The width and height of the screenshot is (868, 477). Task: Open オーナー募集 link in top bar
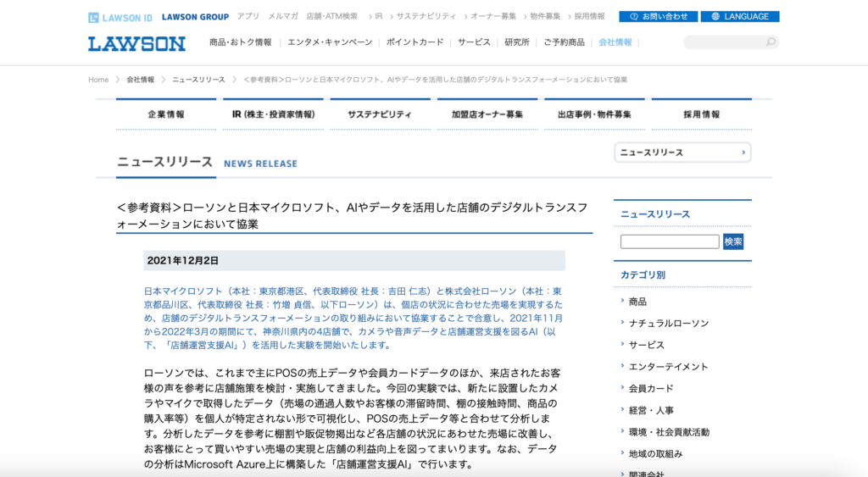[x=492, y=17]
